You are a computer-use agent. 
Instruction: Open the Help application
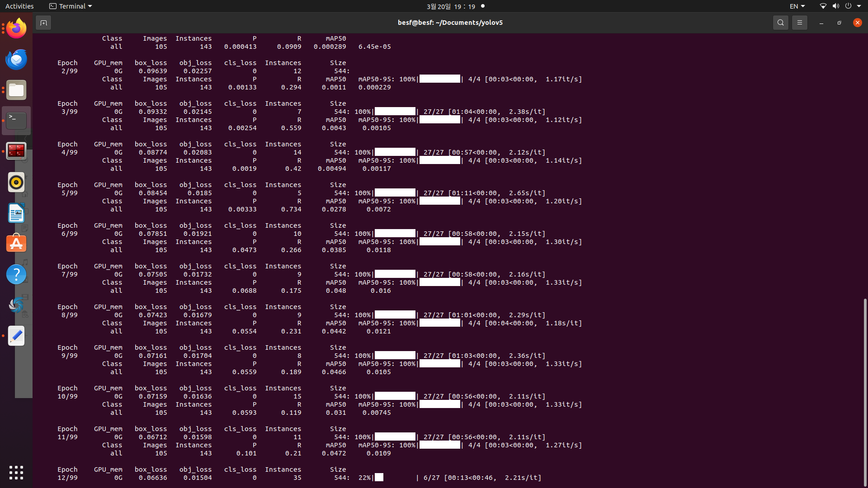[x=16, y=275]
